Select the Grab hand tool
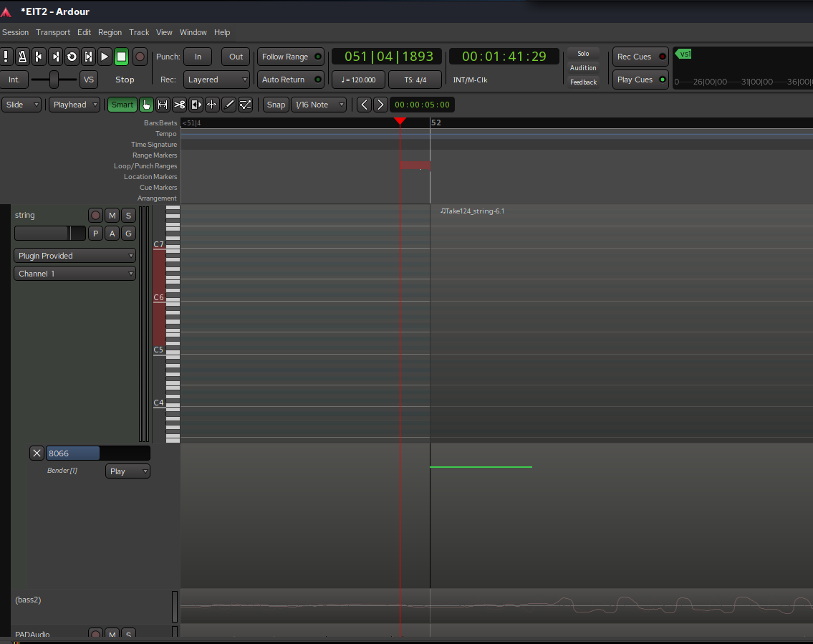 click(146, 105)
